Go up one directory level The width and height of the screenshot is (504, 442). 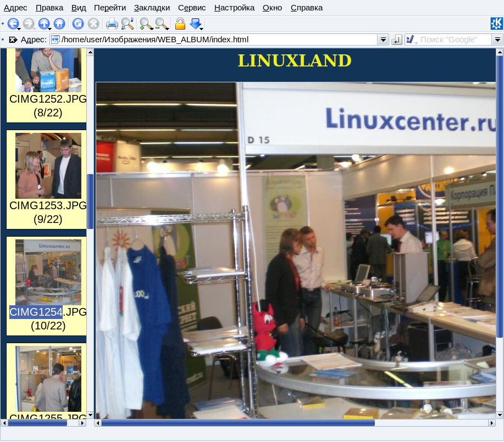[x=43, y=24]
